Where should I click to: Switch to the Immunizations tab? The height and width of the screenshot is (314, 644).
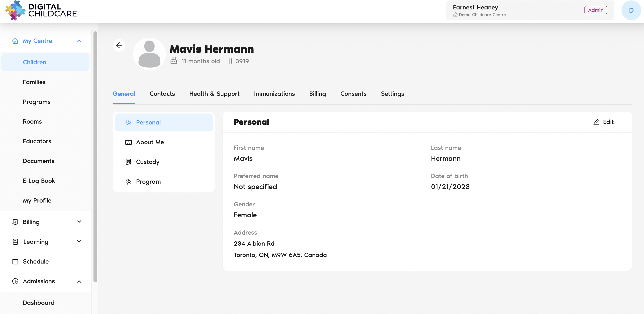click(274, 94)
